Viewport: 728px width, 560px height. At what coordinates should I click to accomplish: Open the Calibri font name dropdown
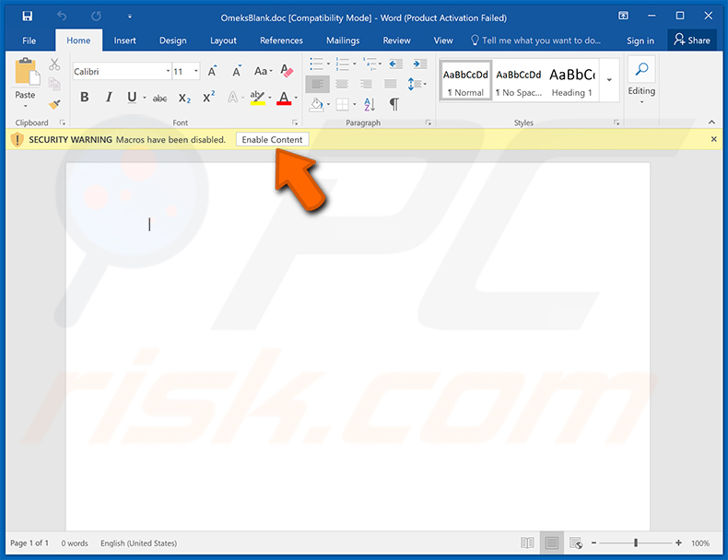coord(168,72)
